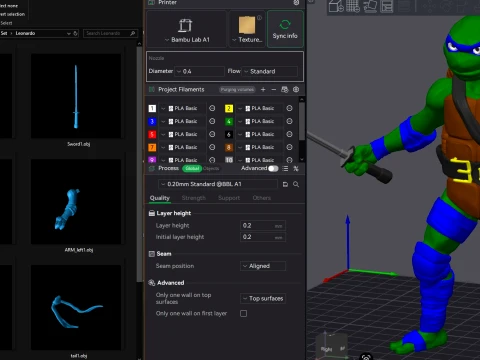Click the process settings icon beside list icon
Screen dimensions: 480x360
[x=296, y=169]
